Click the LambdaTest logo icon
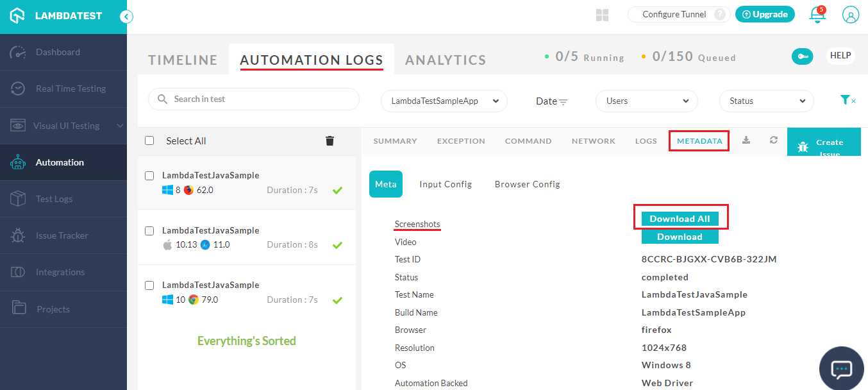868x390 pixels. coord(18,16)
